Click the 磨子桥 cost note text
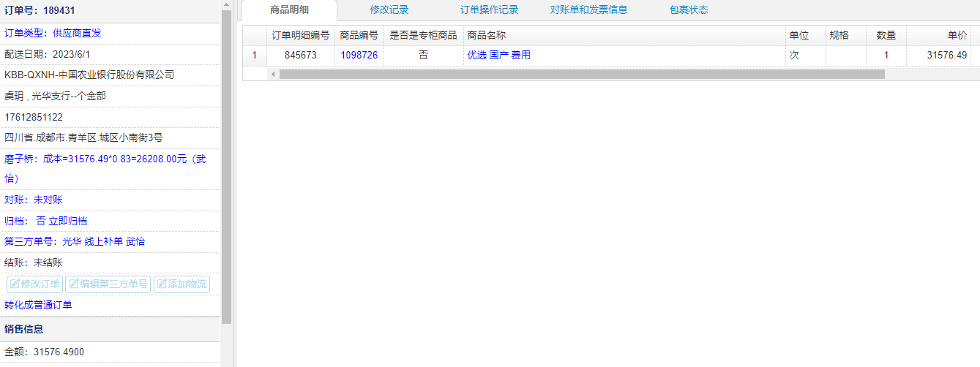Screen dimensions: 980x367 click(x=105, y=168)
